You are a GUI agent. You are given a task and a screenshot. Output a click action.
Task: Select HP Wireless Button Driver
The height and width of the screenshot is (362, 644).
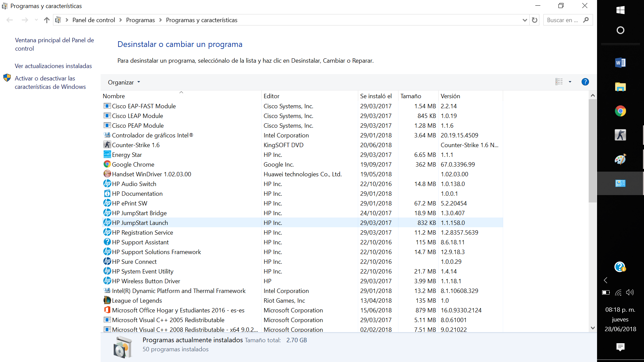pyautogui.click(x=302, y=281)
